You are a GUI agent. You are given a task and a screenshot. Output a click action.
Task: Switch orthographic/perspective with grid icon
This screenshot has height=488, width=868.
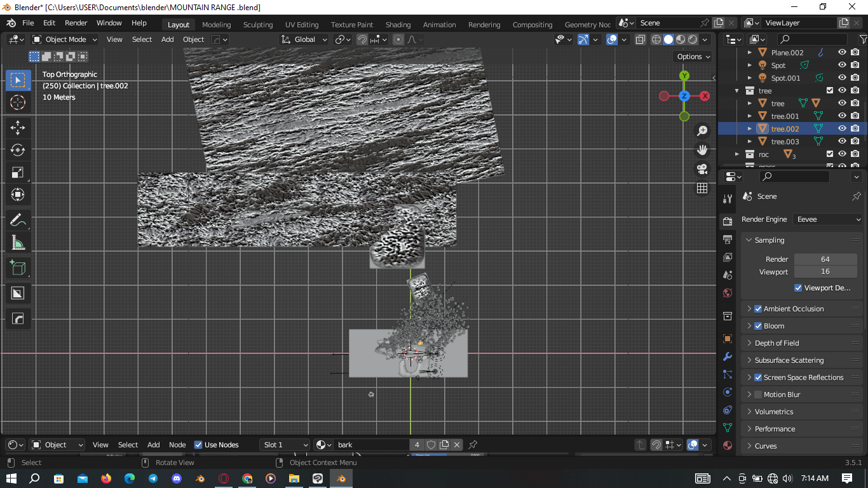point(702,188)
